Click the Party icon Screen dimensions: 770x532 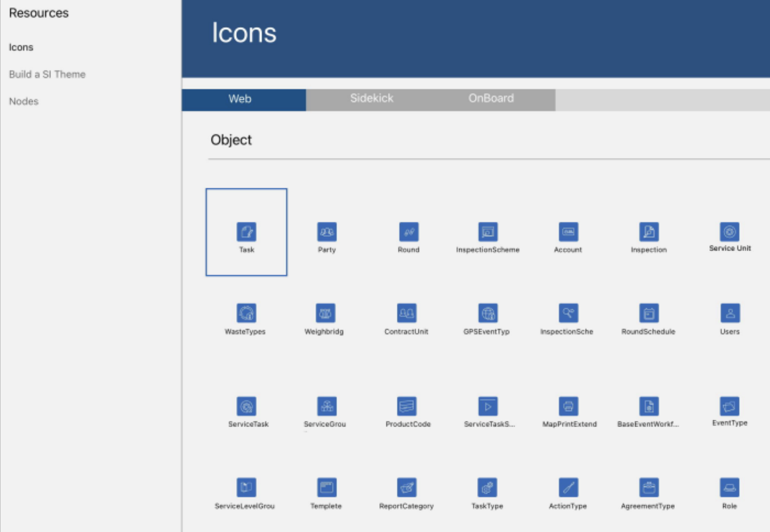coord(327,232)
